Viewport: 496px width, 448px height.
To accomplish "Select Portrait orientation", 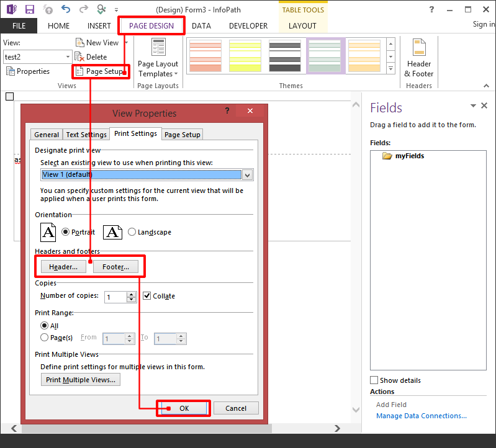I will coord(65,232).
